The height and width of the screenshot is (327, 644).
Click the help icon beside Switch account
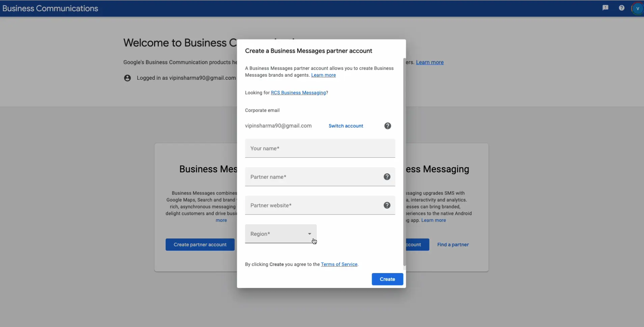(388, 126)
